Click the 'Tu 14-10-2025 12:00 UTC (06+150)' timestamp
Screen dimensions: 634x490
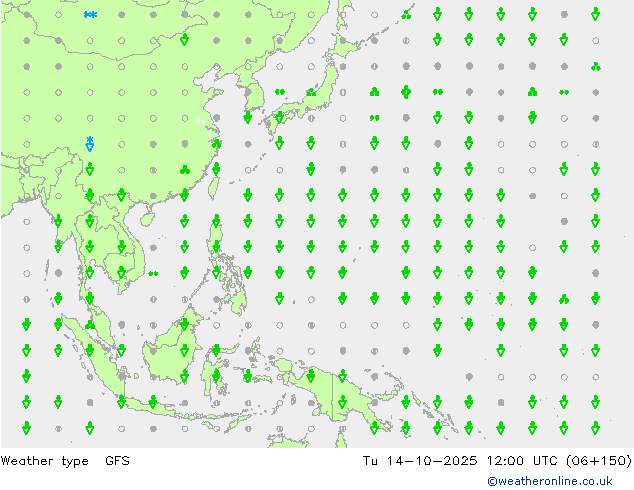click(497, 460)
